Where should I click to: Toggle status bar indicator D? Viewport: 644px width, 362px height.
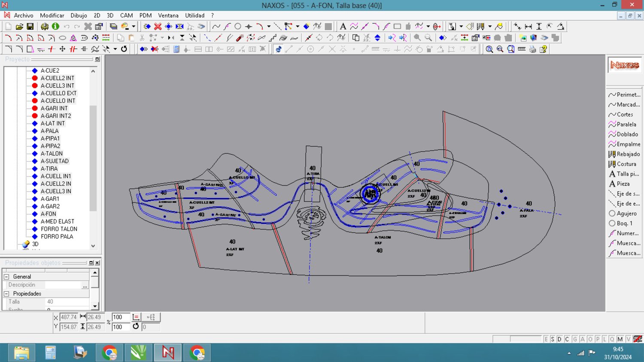click(559, 339)
